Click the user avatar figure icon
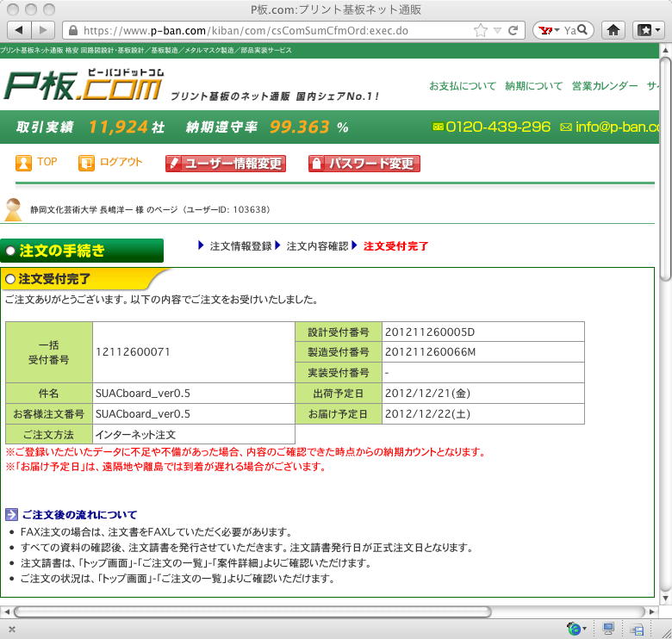The width and height of the screenshot is (672, 639). click(13, 209)
